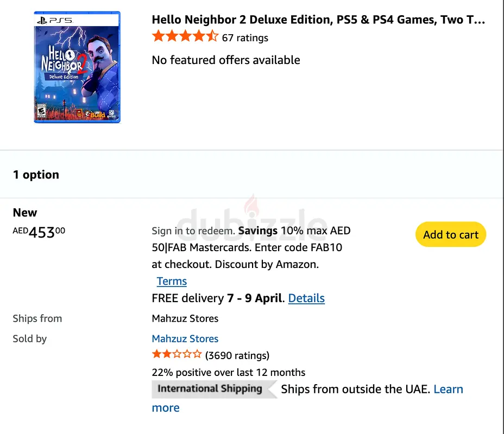Viewport: 504px width, 434px height.
Task: Open the Hello Neighbor 2 Deluxe Edition title
Action: [x=318, y=20]
